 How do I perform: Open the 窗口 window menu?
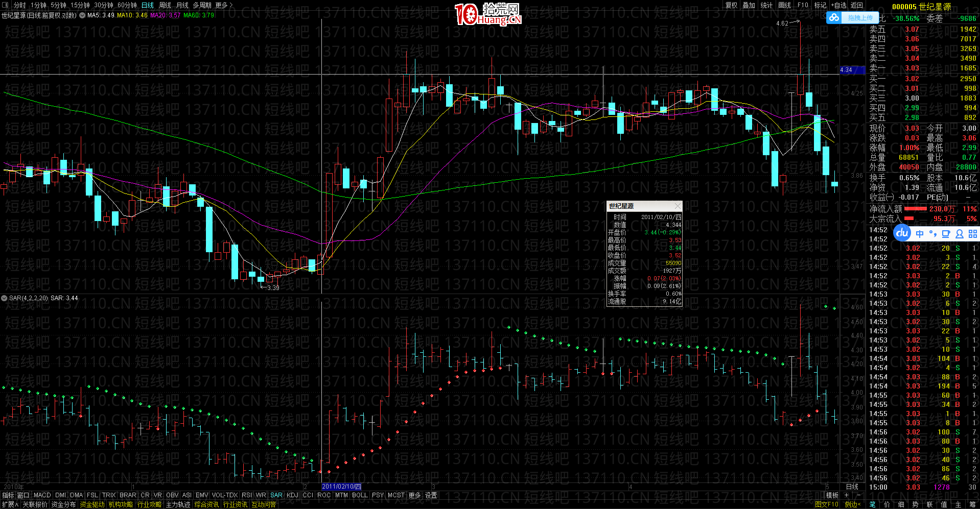24,495
